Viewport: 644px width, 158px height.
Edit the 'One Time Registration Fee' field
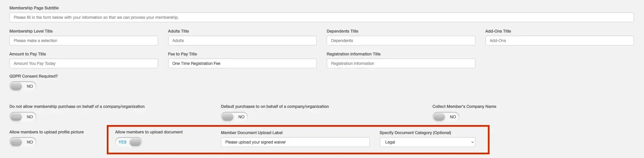coord(242,64)
